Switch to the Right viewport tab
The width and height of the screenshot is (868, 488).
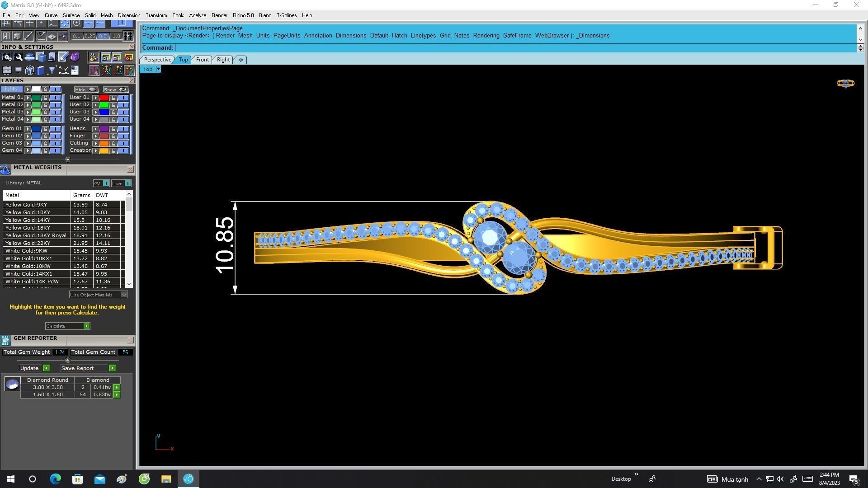tap(223, 60)
